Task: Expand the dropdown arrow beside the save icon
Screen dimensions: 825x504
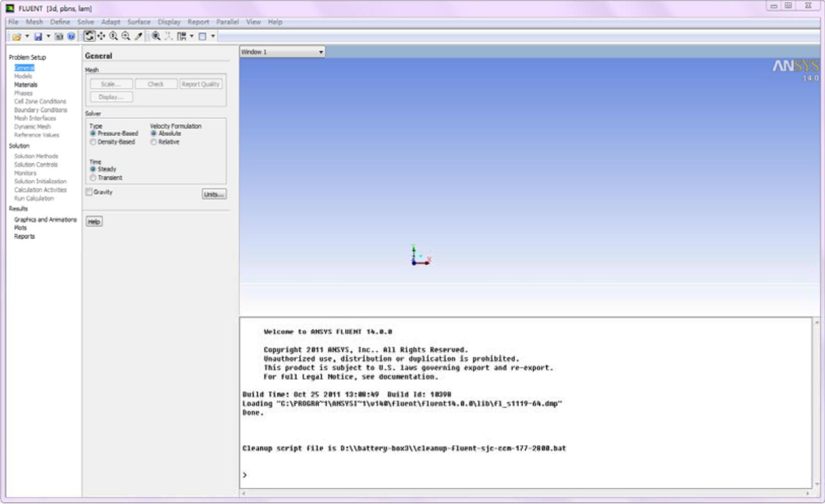Action: (48, 36)
